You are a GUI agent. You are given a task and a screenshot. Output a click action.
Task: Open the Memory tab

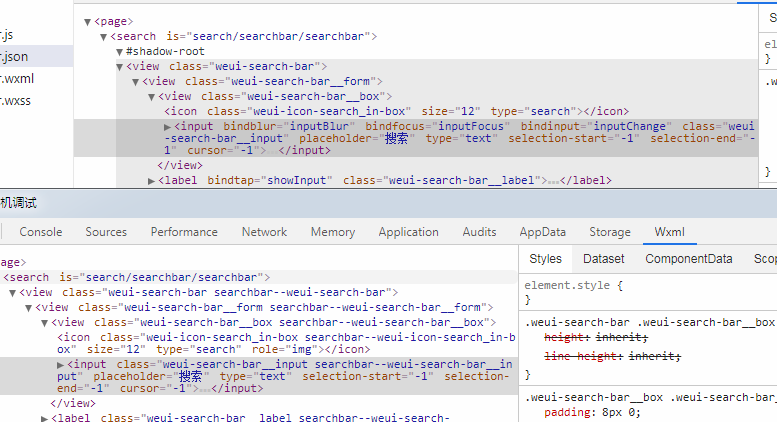coord(333,232)
